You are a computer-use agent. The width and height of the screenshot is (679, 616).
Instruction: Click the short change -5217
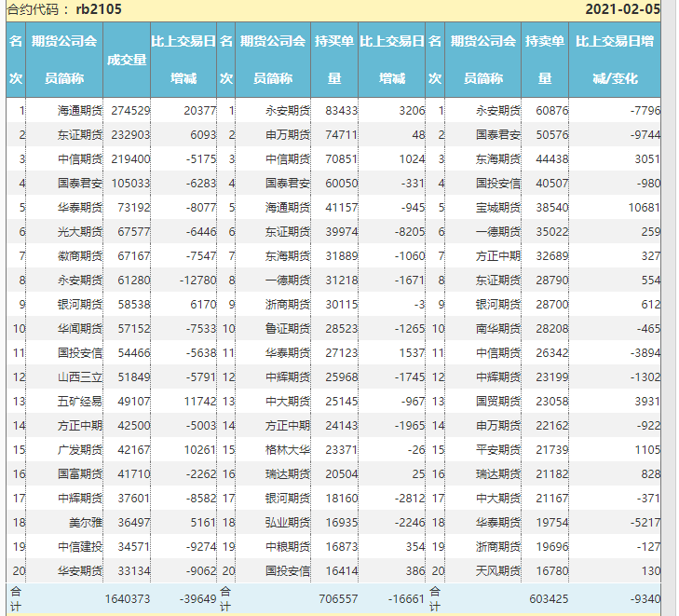tap(645, 523)
